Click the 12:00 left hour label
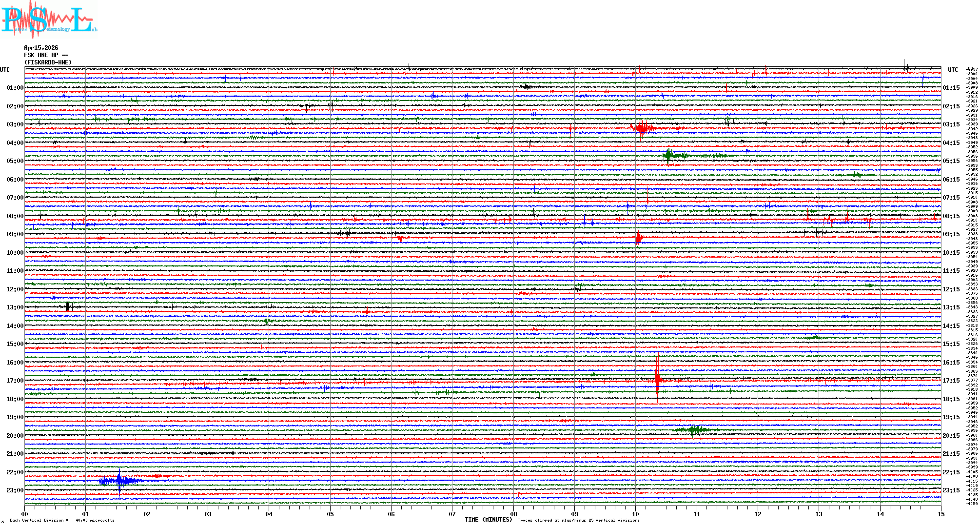This screenshot has width=980, height=527. click(15, 289)
